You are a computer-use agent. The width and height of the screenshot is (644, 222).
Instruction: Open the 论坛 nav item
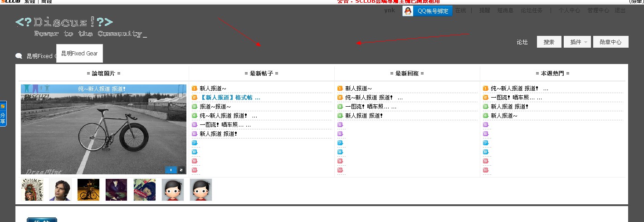click(x=522, y=42)
